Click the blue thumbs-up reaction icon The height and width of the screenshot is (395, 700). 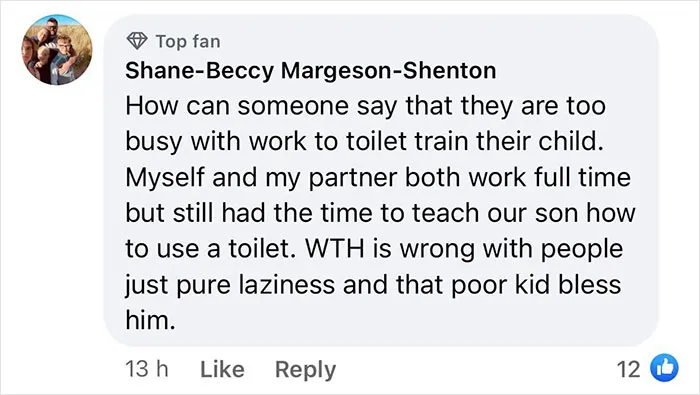tap(664, 368)
